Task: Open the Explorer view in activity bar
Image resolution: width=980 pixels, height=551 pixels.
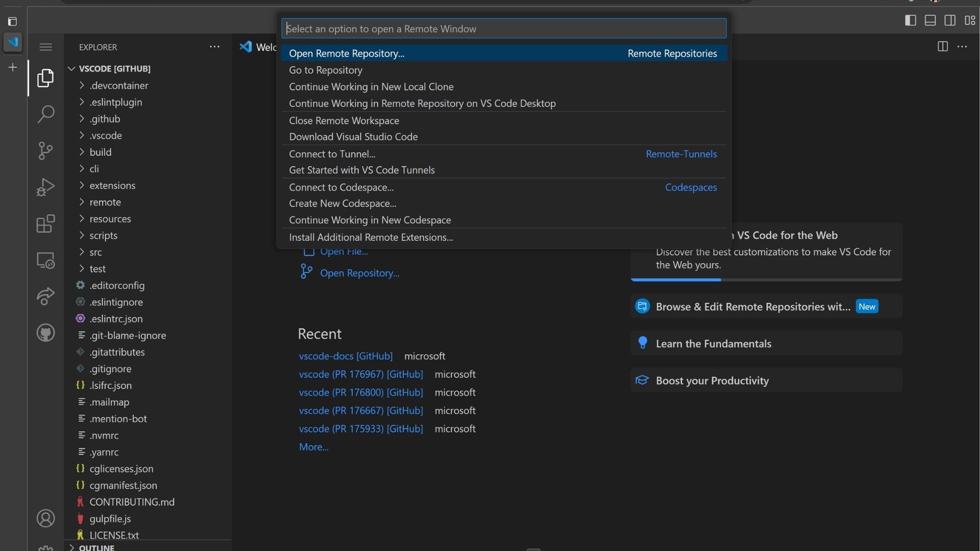Action: (45, 78)
